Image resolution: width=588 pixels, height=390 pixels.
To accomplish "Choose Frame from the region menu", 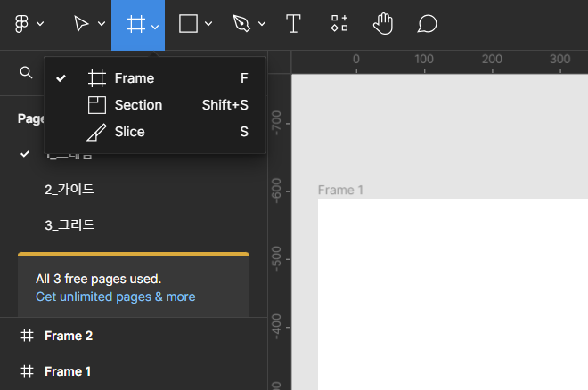I will 134,78.
